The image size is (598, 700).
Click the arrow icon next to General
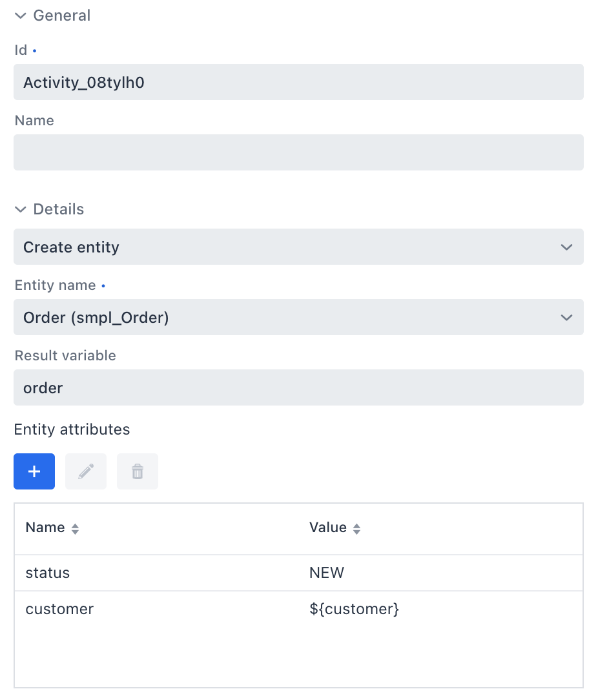coord(20,15)
